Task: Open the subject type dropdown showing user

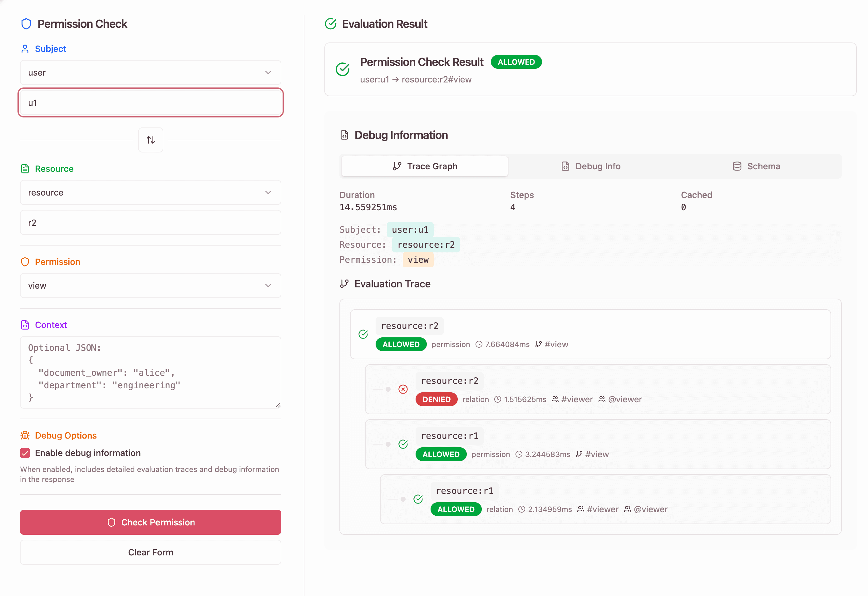Action: pyautogui.click(x=150, y=72)
